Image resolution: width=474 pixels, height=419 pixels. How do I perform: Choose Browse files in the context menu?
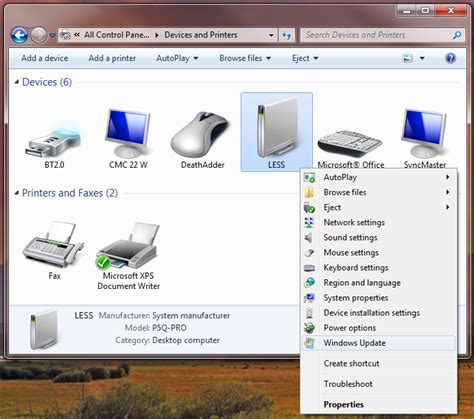click(x=378, y=192)
